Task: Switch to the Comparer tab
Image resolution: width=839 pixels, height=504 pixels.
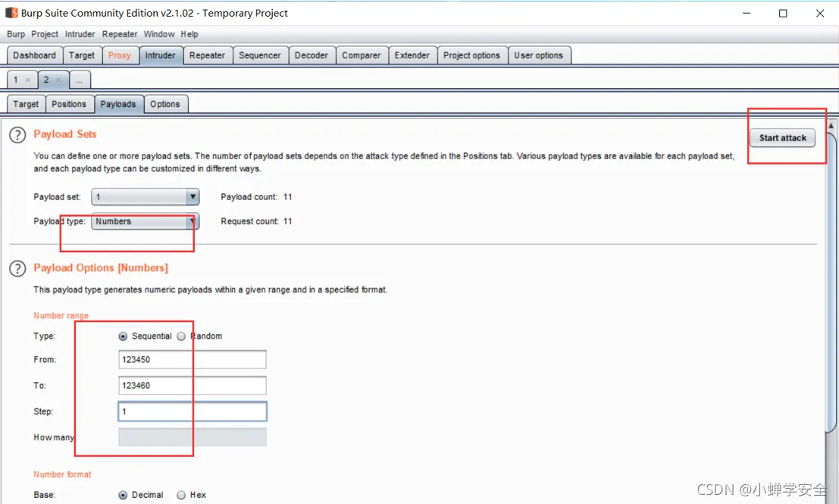Action: [362, 55]
